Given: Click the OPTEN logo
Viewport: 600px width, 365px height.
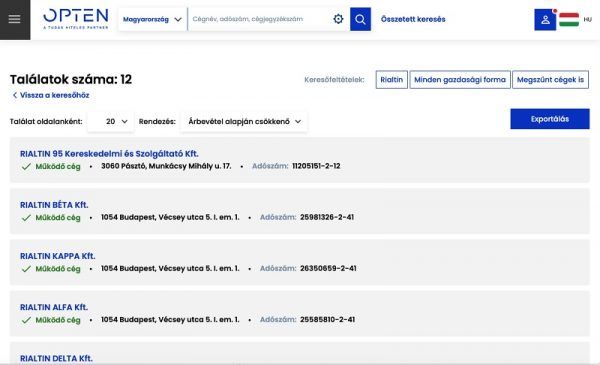Looking at the screenshot, I should [x=76, y=19].
